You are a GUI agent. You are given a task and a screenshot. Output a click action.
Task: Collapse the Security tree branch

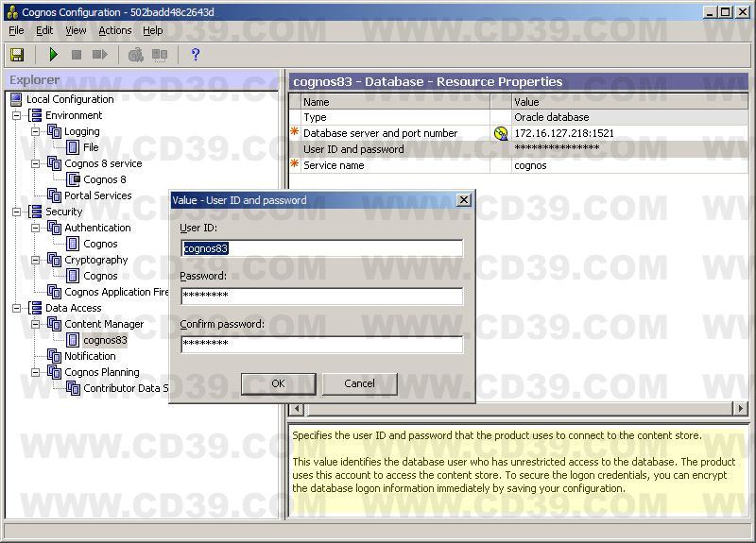tap(17, 212)
